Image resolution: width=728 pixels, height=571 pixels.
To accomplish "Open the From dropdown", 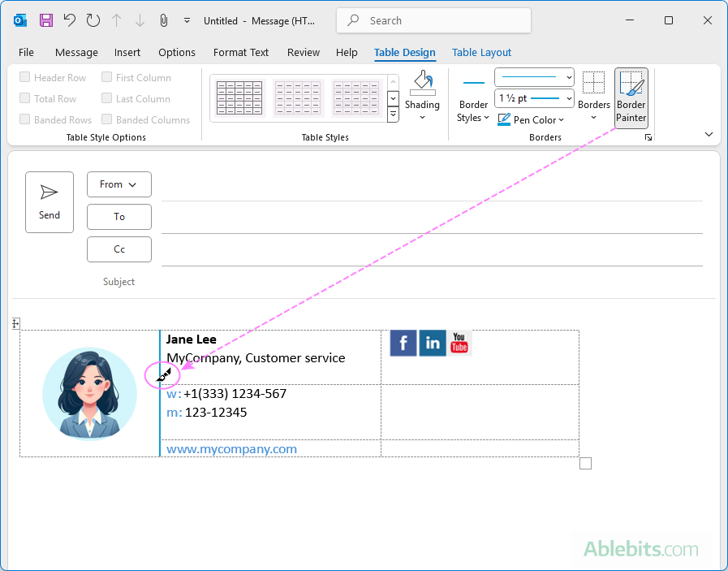I will coord(118,184).
